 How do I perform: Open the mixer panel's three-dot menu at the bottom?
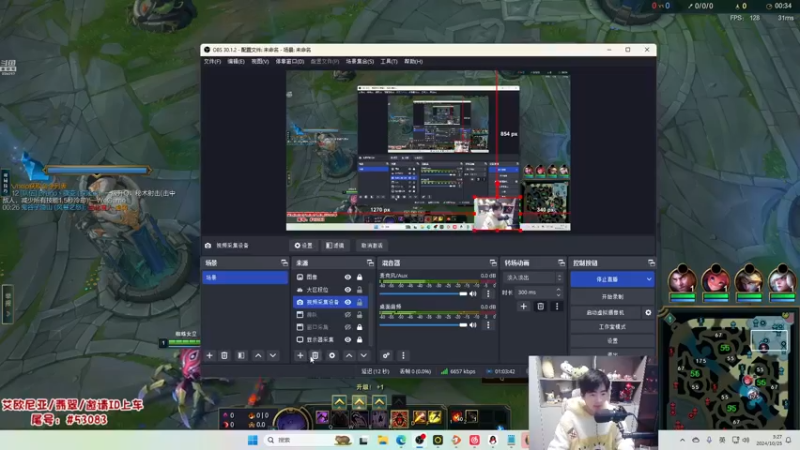[x=403, y=355]
